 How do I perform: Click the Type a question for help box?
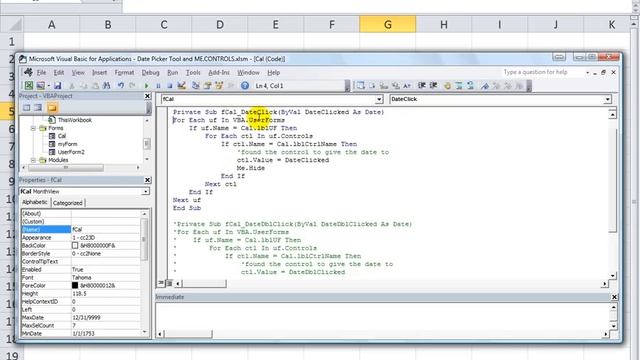point(543,72)
